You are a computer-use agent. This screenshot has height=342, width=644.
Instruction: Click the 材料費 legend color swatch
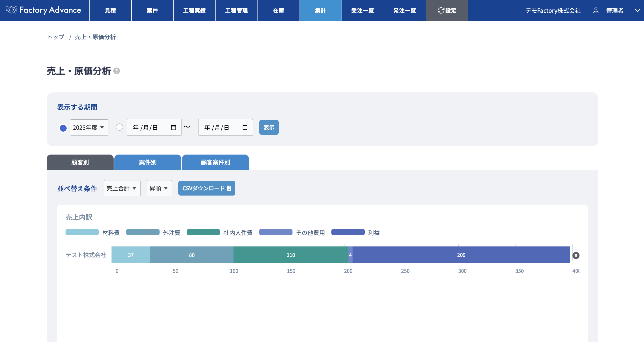tap(82, 232)
